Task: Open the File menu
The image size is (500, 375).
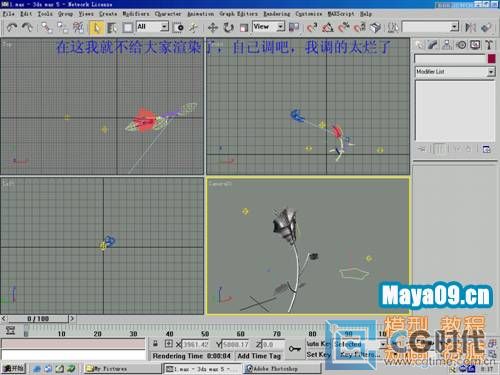Action: 8,14
